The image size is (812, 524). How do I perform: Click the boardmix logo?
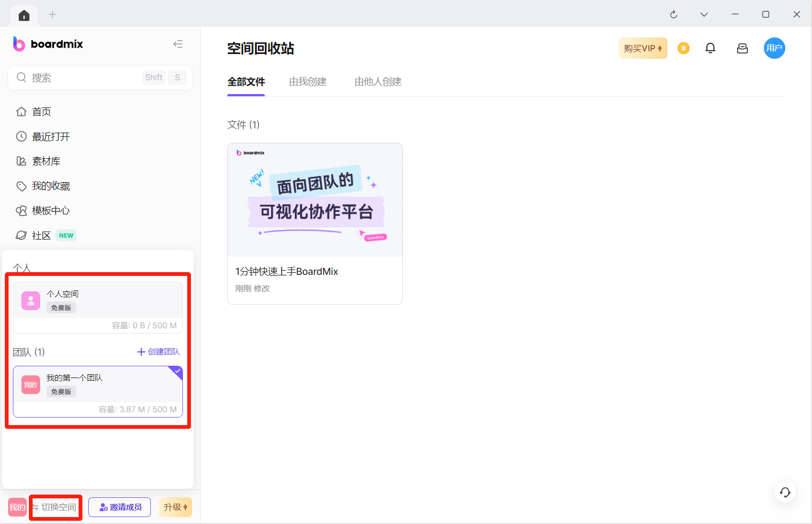48,44
